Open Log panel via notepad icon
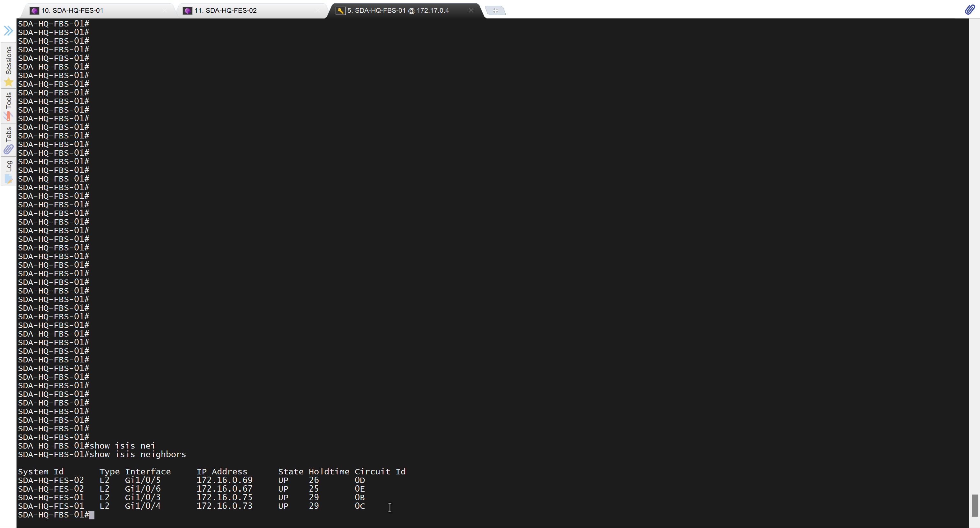 [8, 178]
